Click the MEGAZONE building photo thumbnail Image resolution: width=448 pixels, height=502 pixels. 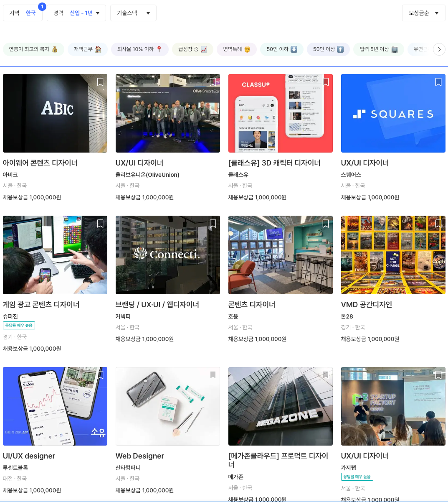[x=280, y=406]
